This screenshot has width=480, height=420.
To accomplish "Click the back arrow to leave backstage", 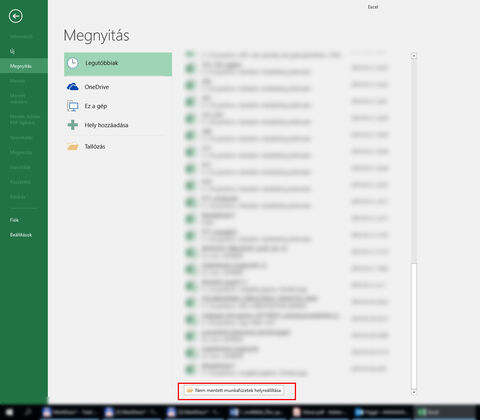I will 16,16.
